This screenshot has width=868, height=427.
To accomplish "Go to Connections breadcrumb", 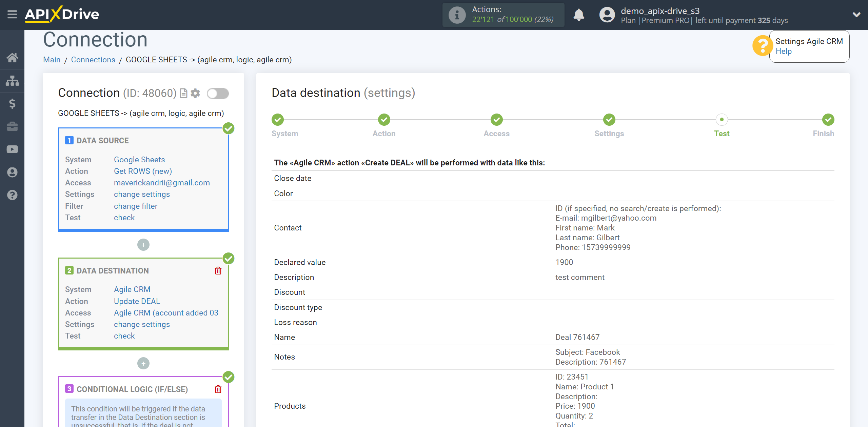I will 93,60.
